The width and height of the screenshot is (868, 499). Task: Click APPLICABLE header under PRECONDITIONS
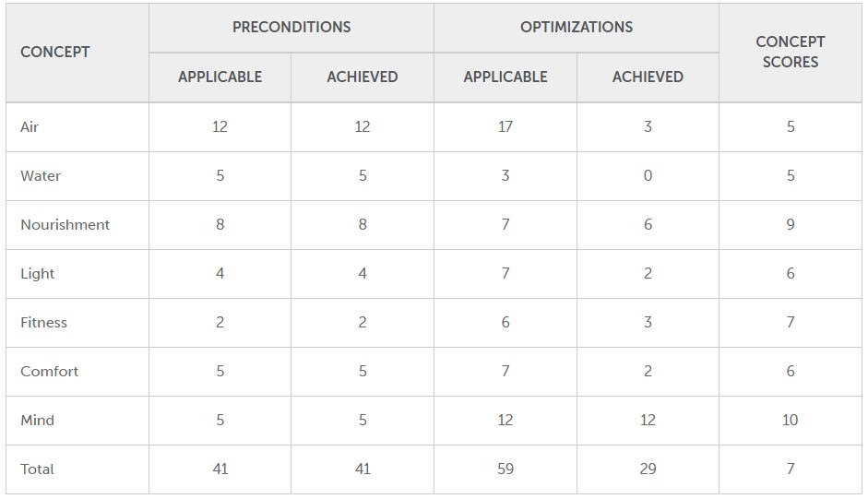[220, 77]
